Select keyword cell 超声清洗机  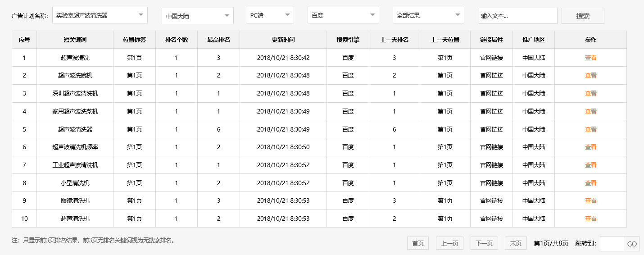pyautogui.click(x=75, y=219)
